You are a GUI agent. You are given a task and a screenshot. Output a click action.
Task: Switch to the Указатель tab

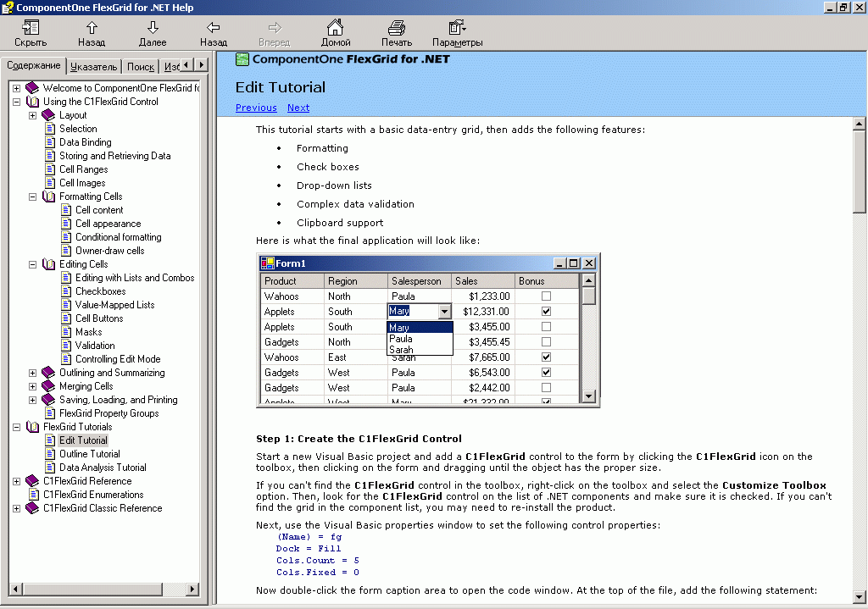coord(93,66)
